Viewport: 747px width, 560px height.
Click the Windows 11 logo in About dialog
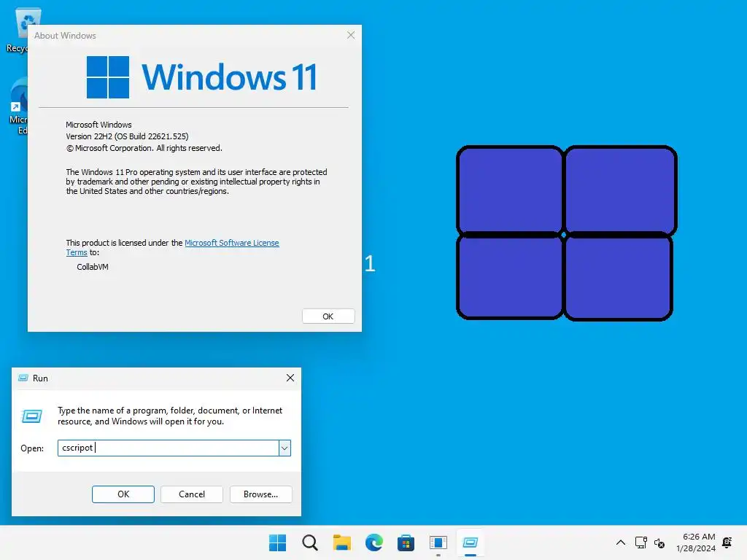tap(202, 77)
